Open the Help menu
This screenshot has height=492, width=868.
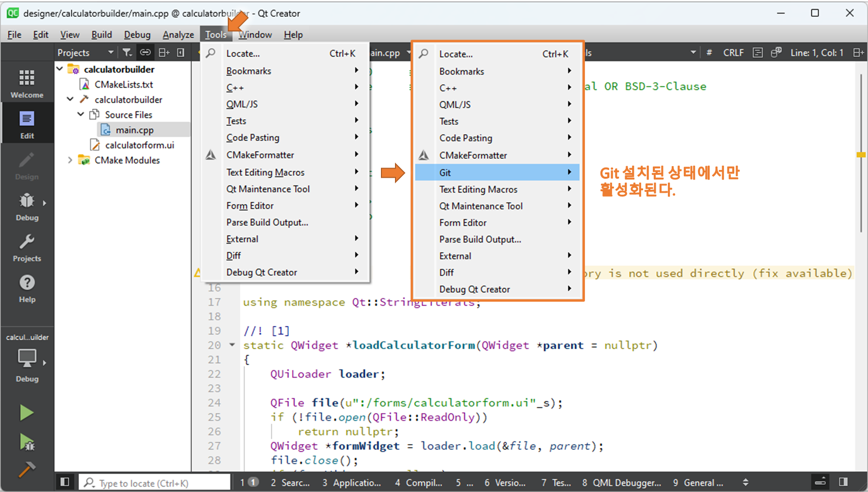click(293, 34)
